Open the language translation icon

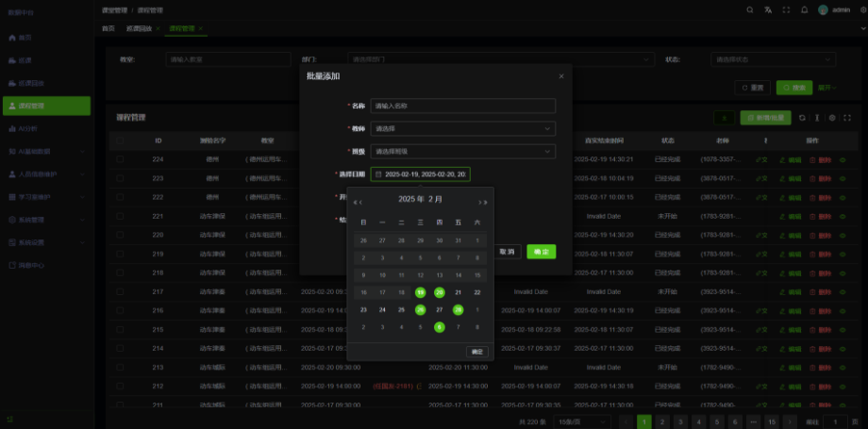point(768,9)
